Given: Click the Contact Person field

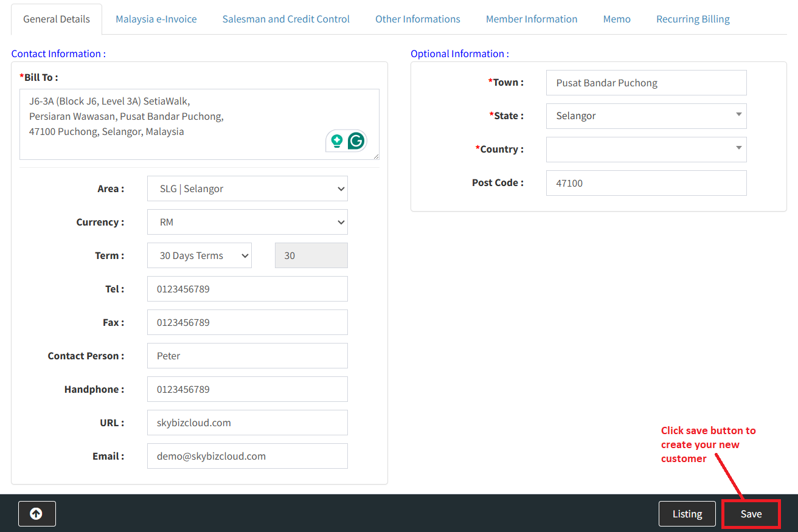Looking at the screenshot, I should coord(247,356).
